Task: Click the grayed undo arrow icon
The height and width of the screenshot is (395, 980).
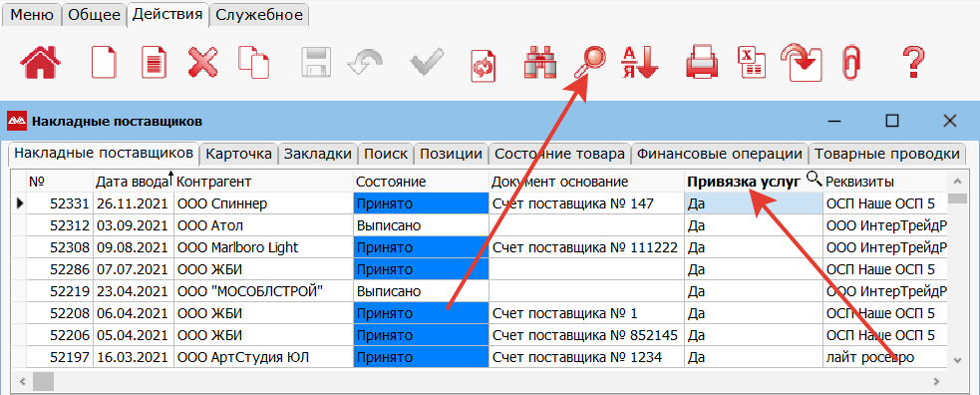Action: pyautogui.click(x=366, y=63)
